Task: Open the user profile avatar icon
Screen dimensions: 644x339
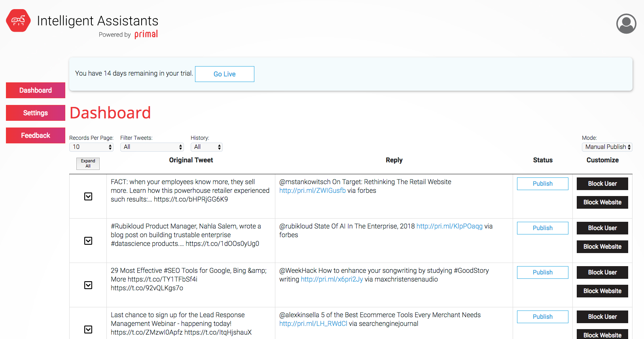Action: (626, 24)
